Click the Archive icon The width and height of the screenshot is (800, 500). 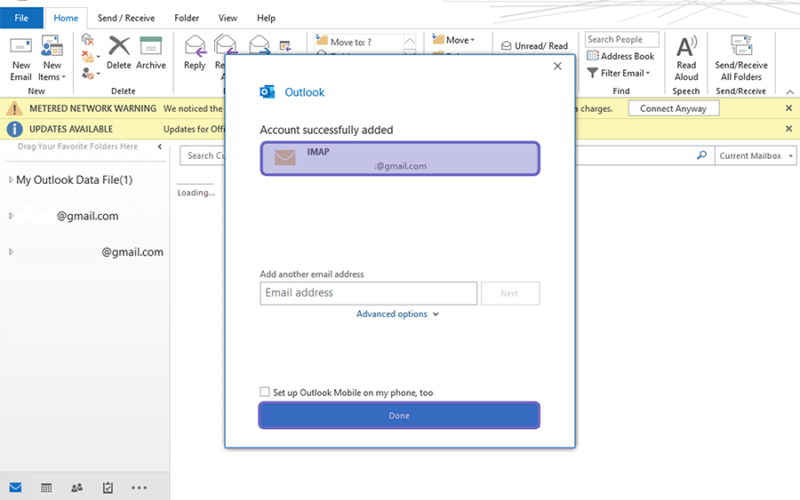pos(151,46)
